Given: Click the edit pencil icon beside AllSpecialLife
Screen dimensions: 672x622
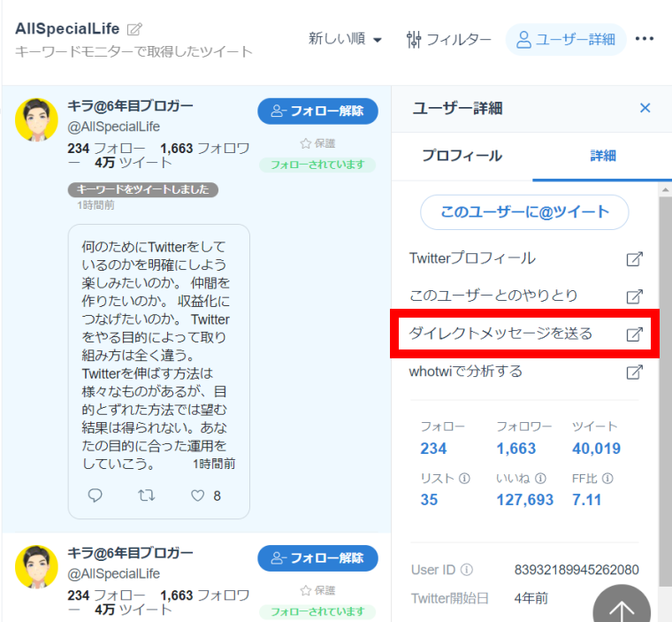Looking at the screenshot, I should tap(134, 29).
